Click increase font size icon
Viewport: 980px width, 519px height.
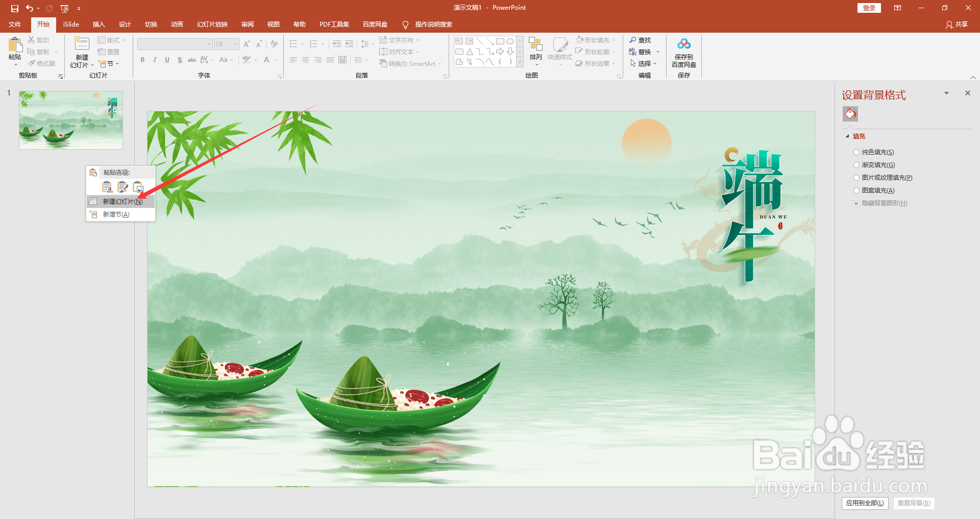(x=247, y=44)
